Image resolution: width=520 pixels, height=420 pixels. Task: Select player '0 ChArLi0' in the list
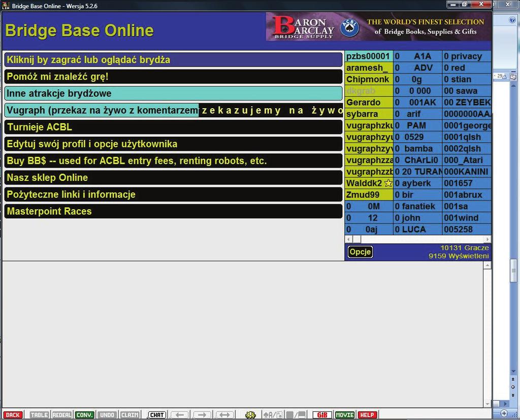click(x=418, y=160)
